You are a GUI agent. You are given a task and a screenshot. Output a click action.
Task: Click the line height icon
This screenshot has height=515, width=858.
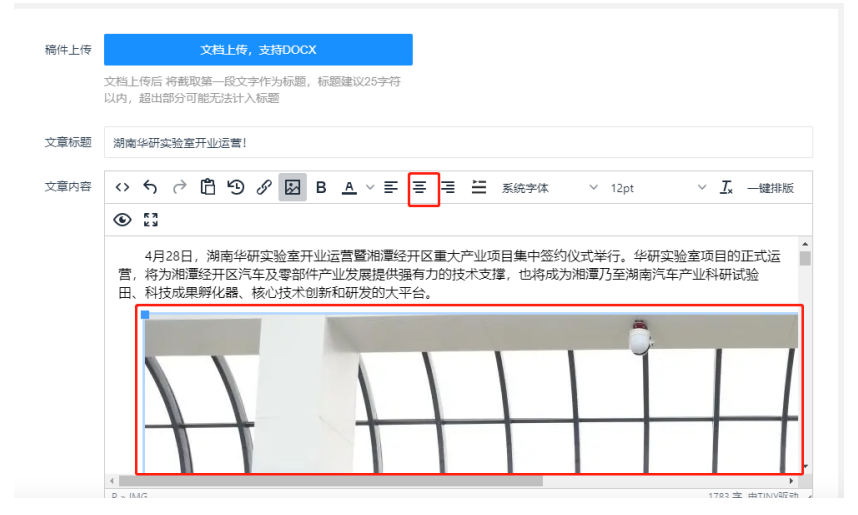pos(479,188)
